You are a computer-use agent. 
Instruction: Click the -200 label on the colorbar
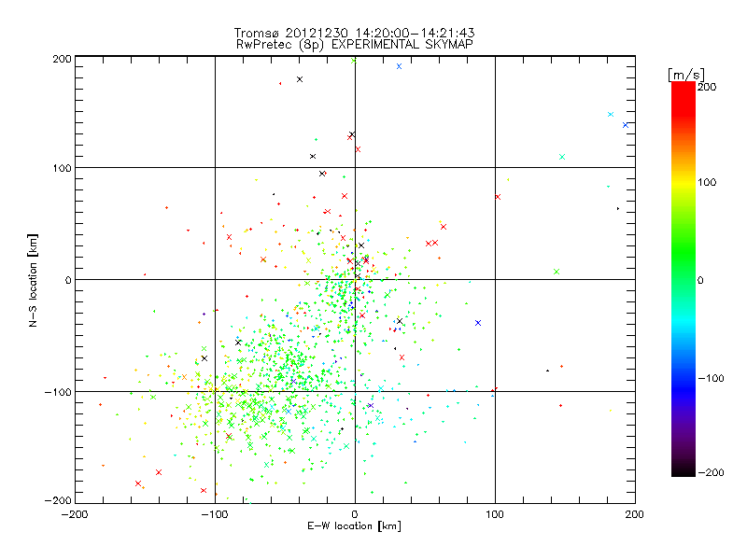point(711,472)
